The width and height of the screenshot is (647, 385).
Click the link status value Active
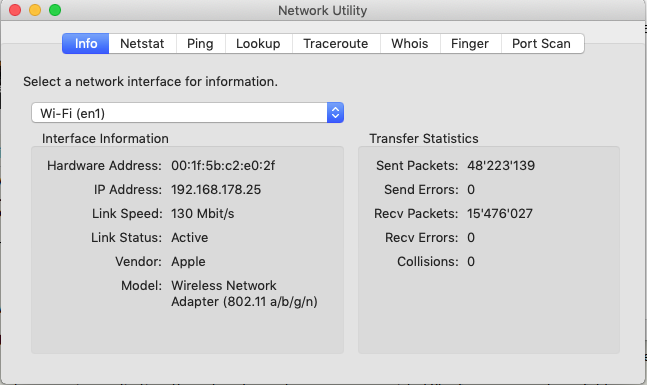190,237
